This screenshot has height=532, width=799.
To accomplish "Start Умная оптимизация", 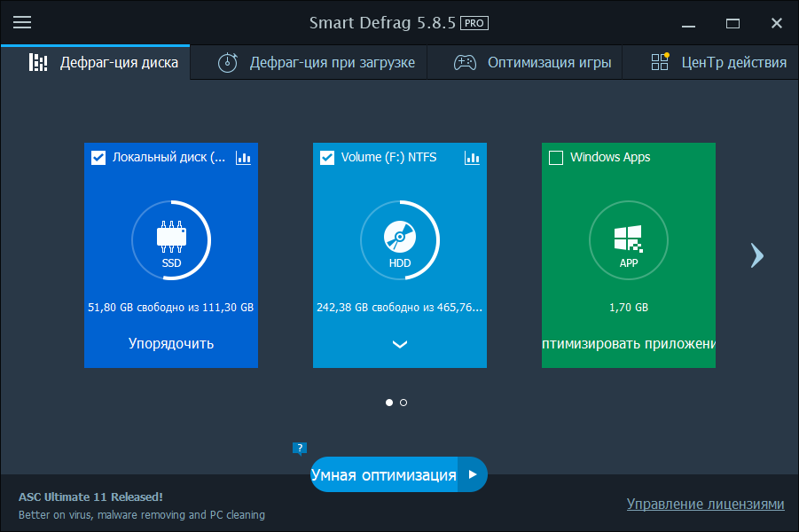I will point(383,475).
